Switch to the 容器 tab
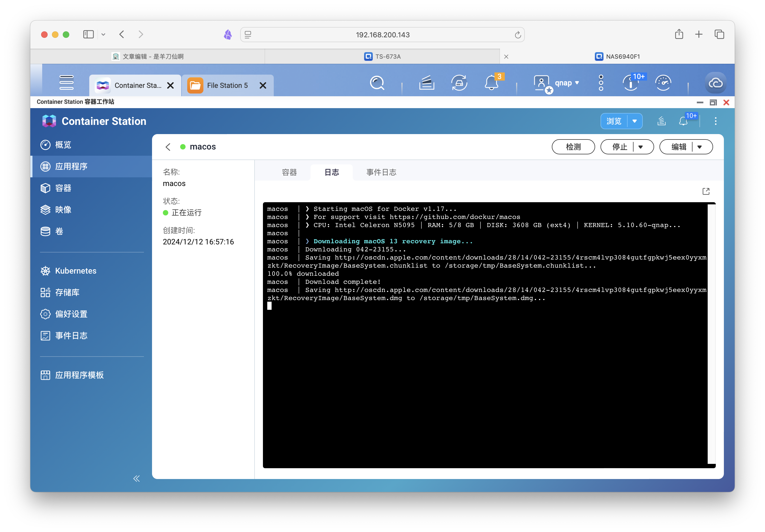The height and width of the screenshot is (532, 765). pos(289,172)
